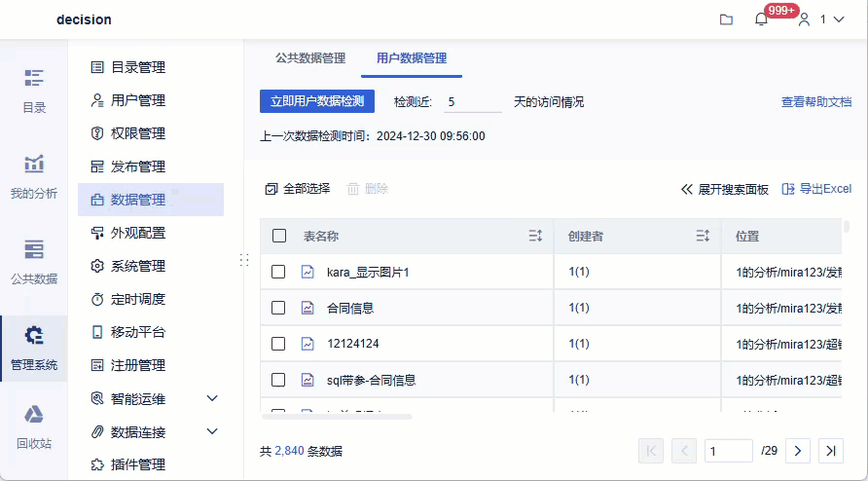Screen dimensions: 868x481
Task: Click sort icon in 表名称 column header
Action: 535,236
